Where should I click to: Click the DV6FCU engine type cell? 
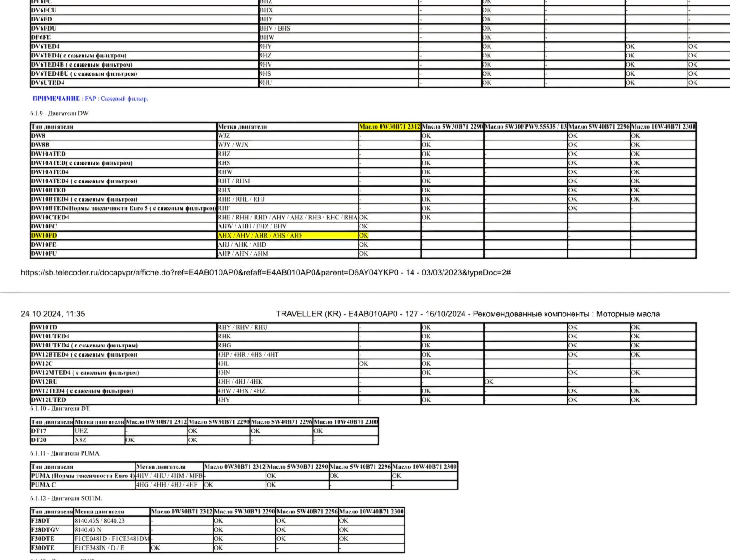click(x=144, y=10)
